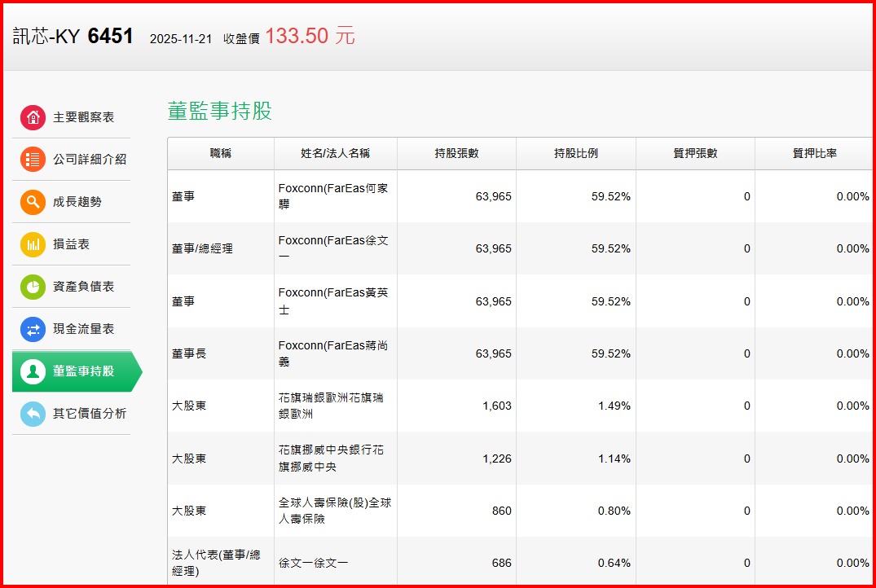The height and width of the screenshot is (588, 876).
Task: Click the 質押張數 column header
Action: 695,153
